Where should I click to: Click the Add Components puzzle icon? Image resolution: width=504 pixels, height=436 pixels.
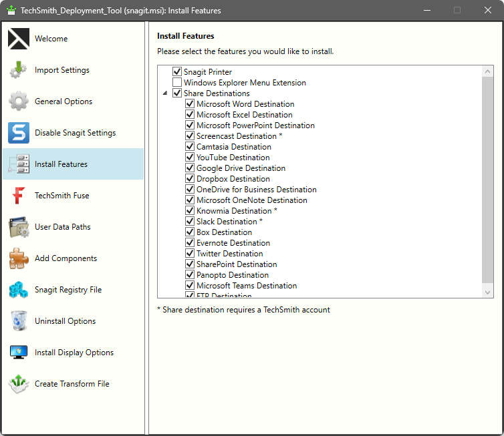(19, 258)
